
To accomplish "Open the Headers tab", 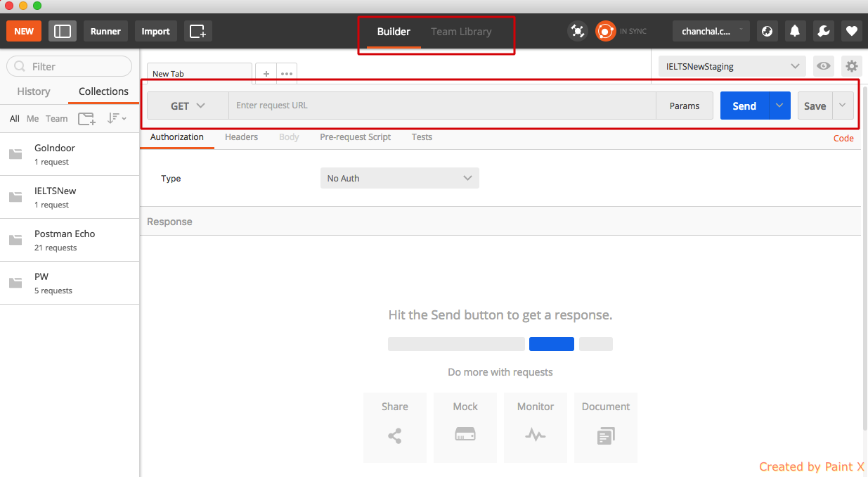I will pyautogui.click(x=241, y=137).
